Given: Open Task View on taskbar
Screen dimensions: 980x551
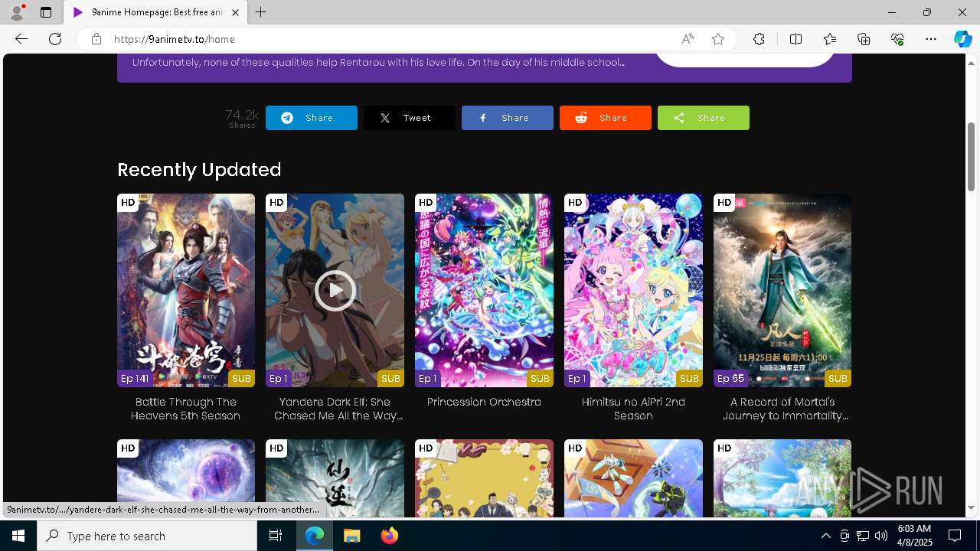Looking at the screenshot, I should (276, 536).
